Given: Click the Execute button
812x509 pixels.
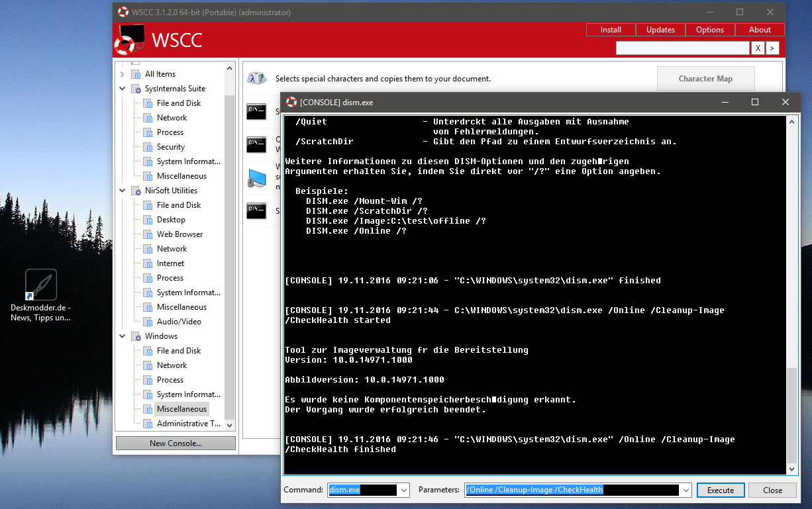Looking at the screenshot, I should [x=721, y=490].
